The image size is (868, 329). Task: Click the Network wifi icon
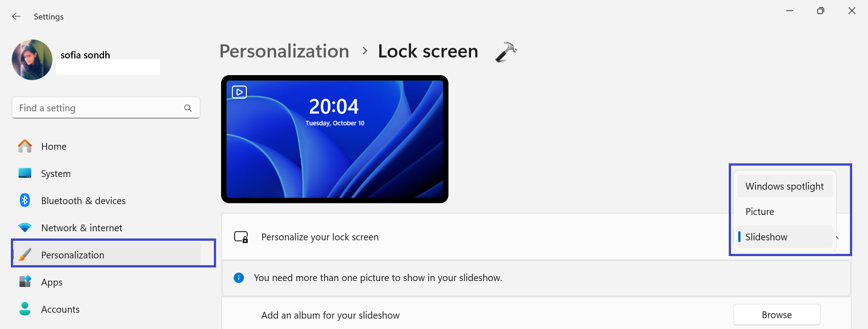pyautogui.click(x=25, y=228)
